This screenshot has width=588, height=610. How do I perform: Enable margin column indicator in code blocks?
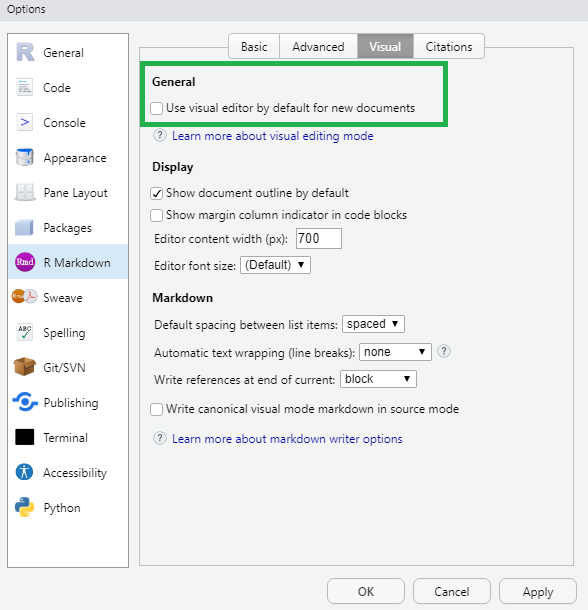click(x=156, y=215)
